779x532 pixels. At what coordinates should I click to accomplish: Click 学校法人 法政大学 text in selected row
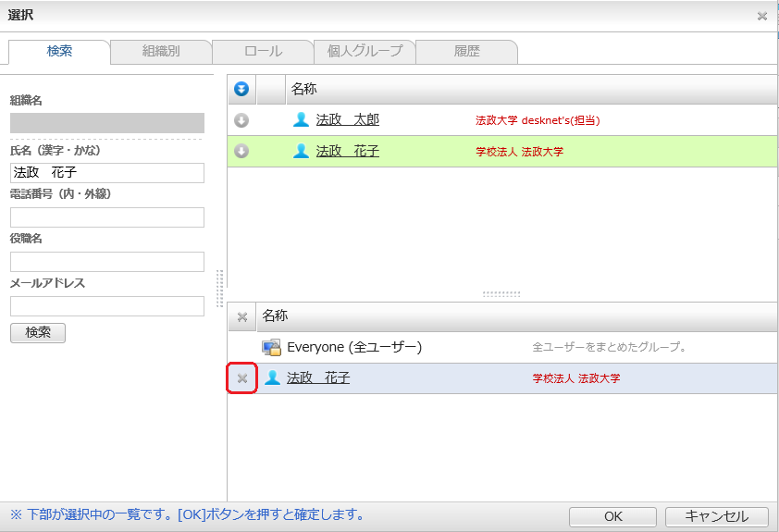coord(576,378)
